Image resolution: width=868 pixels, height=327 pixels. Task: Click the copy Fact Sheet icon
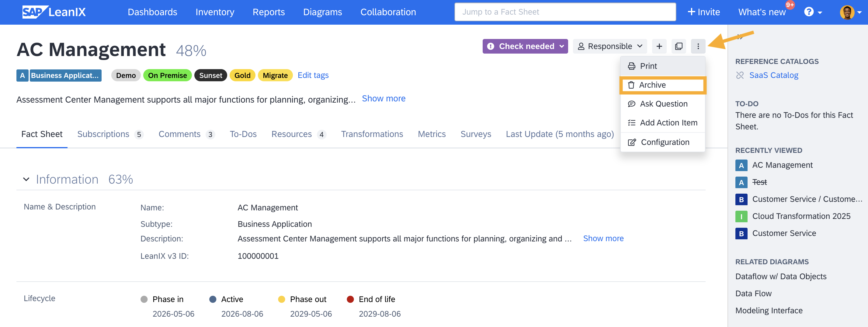[679, 46]
